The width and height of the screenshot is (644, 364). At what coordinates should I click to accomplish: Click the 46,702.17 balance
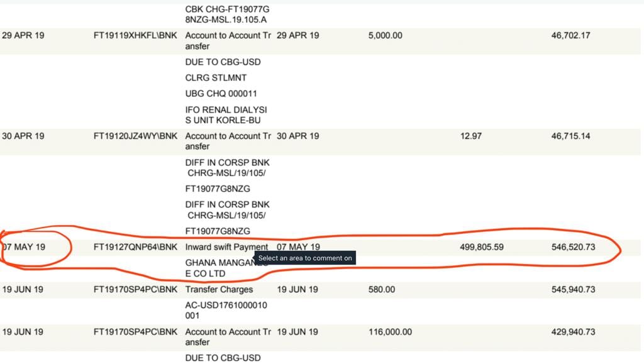(x=570, y=35)
